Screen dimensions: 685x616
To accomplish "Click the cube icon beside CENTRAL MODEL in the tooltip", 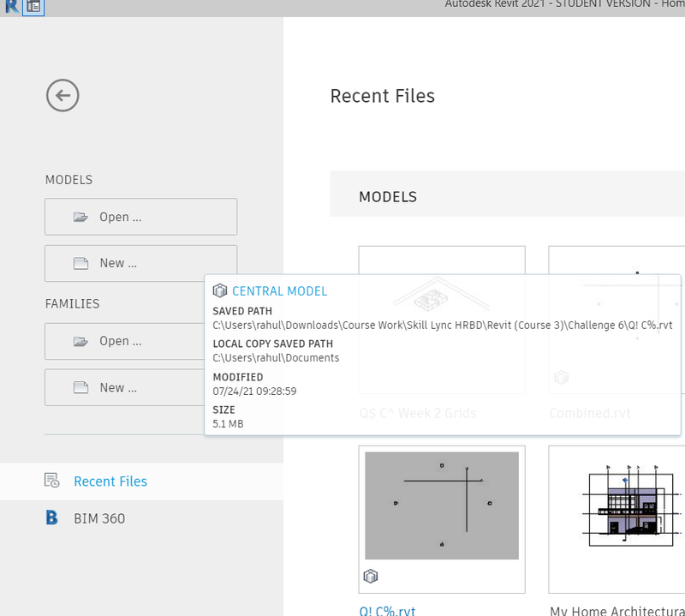I will point(220,290).
